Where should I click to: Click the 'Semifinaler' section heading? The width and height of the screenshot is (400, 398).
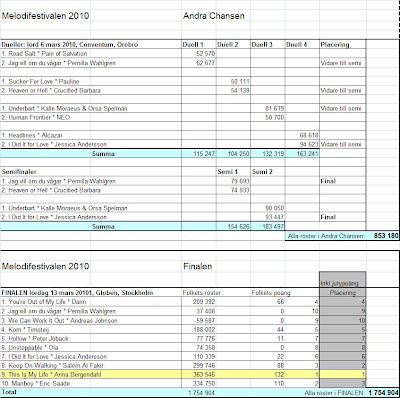[19, 172]
